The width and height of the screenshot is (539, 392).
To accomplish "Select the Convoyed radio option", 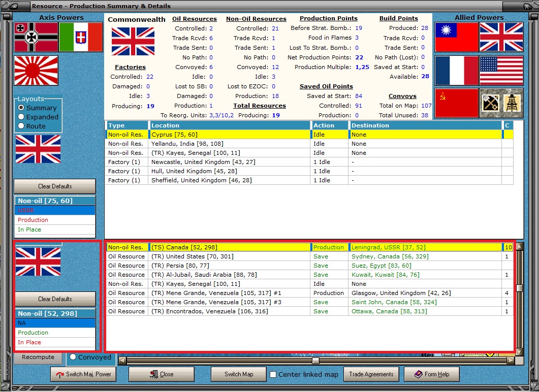I will [90, 357].
